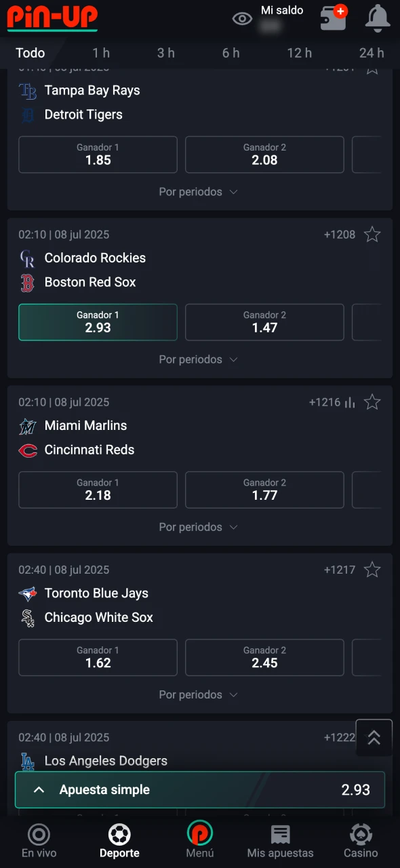Open +1208 more markets for Rockies game
The width and height of the screenshot is (400, 868).
click(x=340, y=235)
